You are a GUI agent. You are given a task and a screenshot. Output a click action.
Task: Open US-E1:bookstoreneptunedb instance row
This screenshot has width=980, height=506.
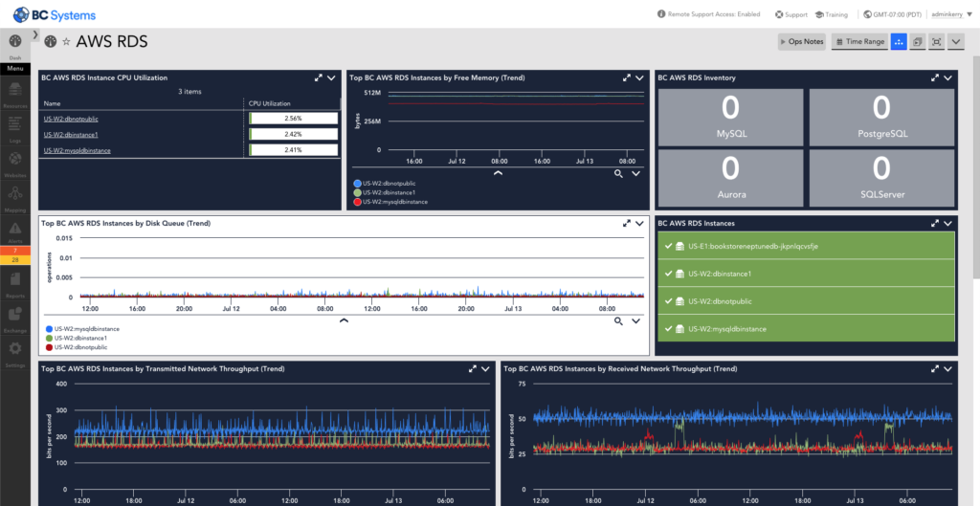point(806,246)
